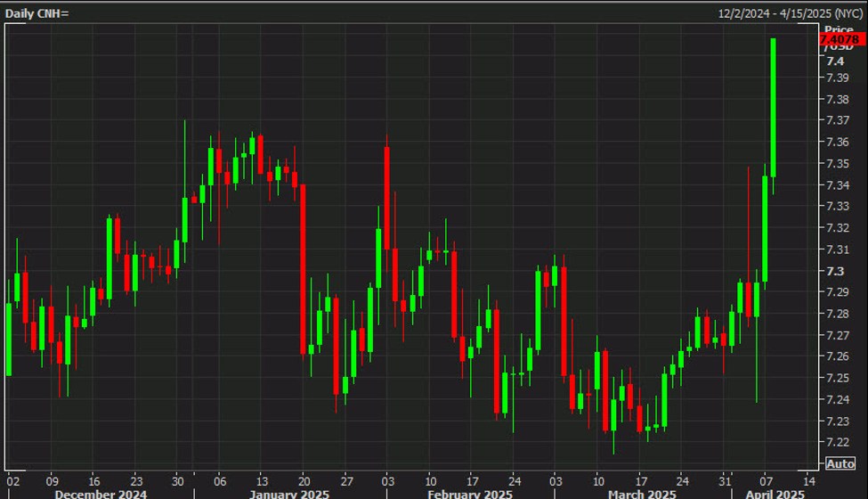Viewport: 868px width, 499px height.
Task: Click the 23 date tick in December
Action: [x=136, y=481]
